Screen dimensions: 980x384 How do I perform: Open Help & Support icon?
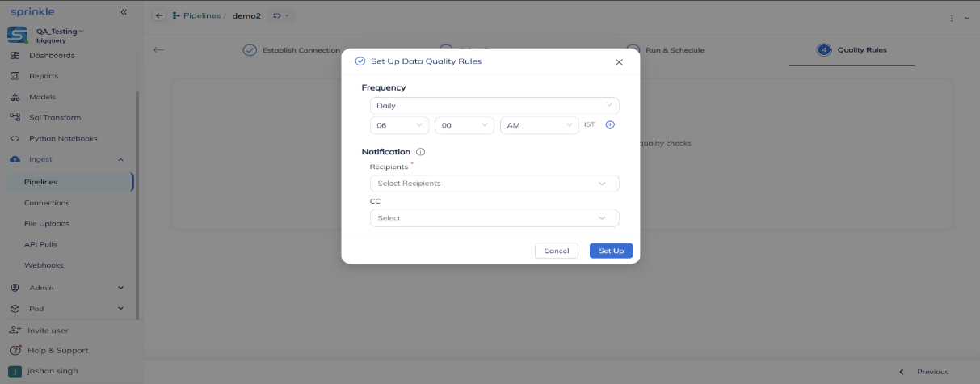click(x=15, y=350)
